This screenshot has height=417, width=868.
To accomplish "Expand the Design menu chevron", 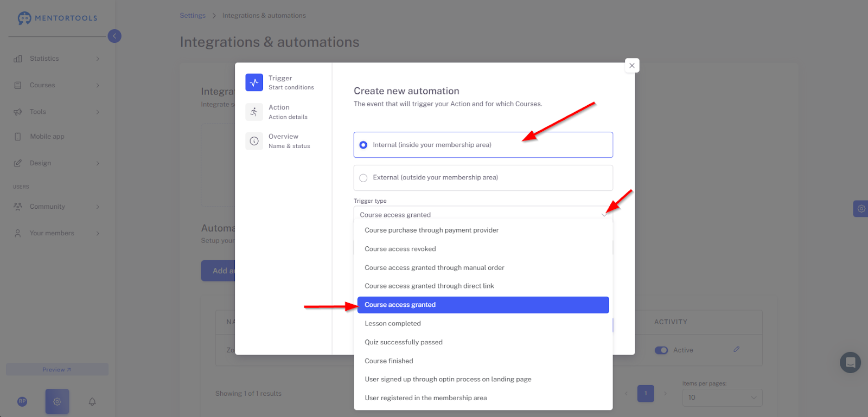I will tap(98, 163).
